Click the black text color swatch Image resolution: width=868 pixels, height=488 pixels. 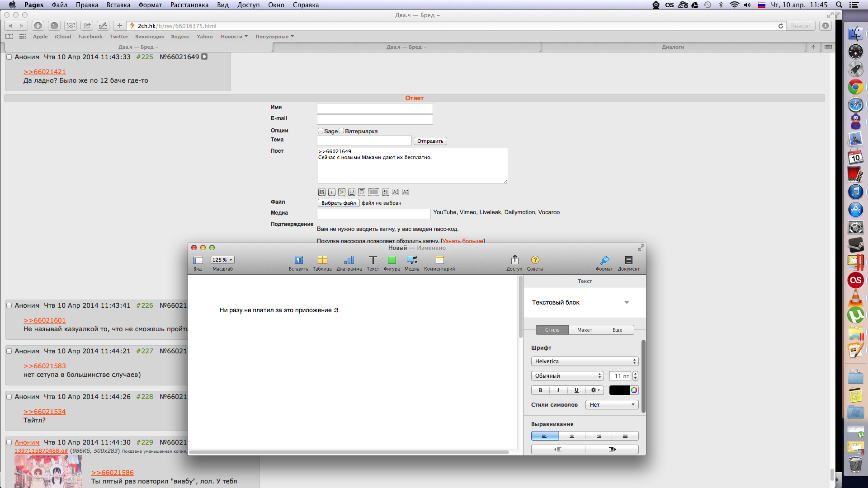click(619, 390)
